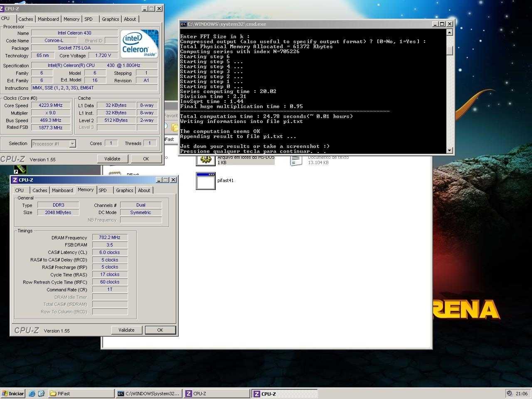Click the DDR3 memory type field
Screen dimensions: 532x399
point(58,205)
